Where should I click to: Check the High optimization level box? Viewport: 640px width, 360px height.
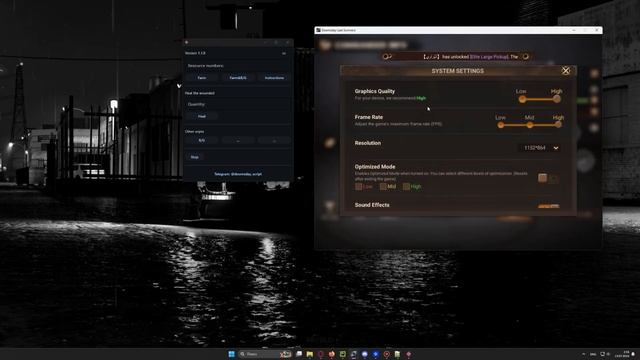point(406,187)
